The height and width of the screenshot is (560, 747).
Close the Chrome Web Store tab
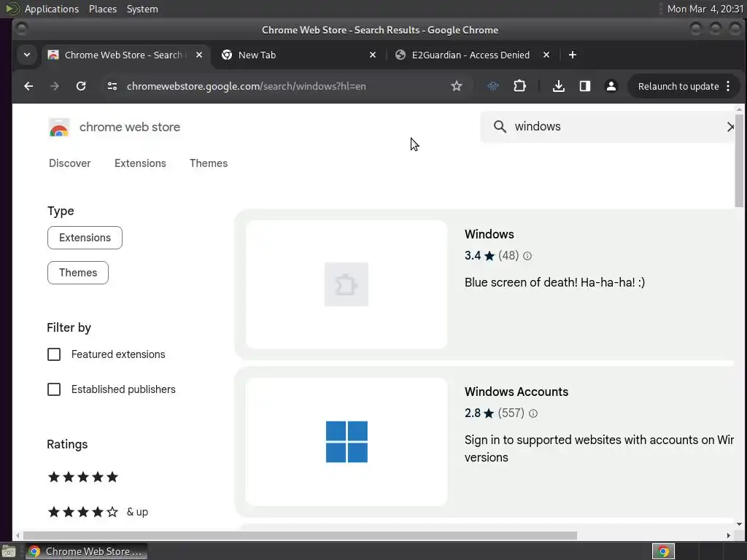click(x=199, y=55)
